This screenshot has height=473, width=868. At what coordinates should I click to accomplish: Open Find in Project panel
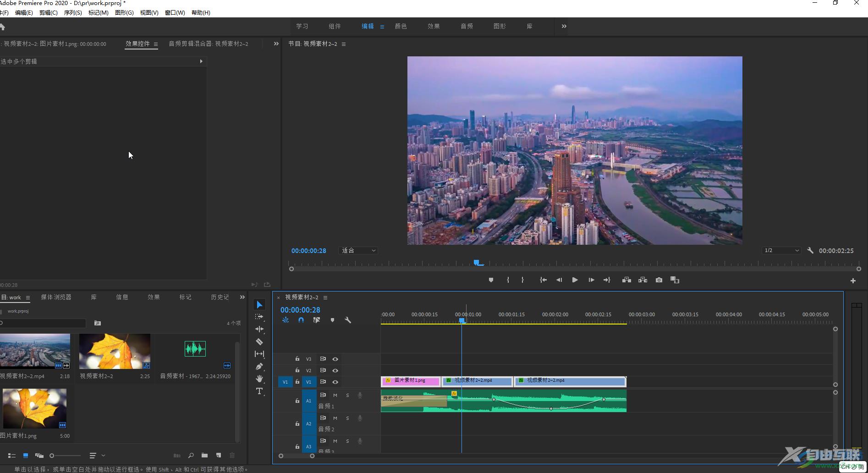coord(191,455)
